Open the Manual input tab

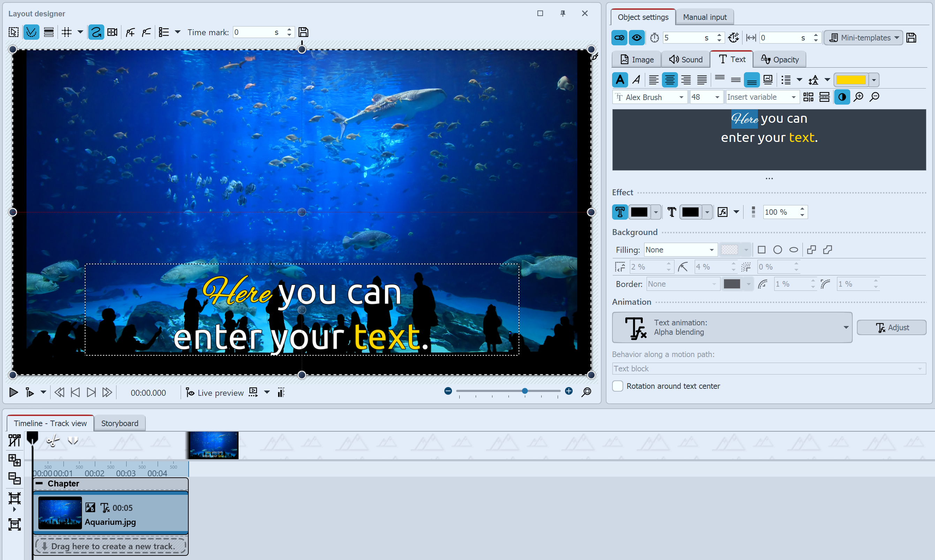(x=704, y=17)
